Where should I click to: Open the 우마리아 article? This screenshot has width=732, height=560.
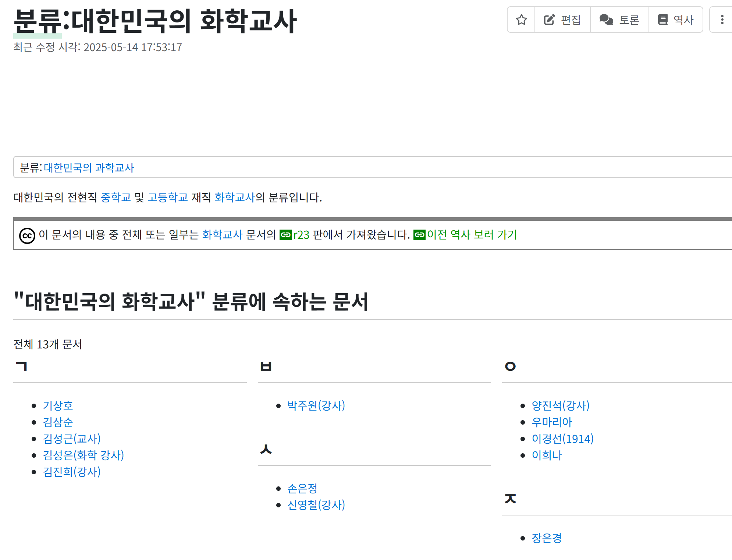[x=552, y=422]
